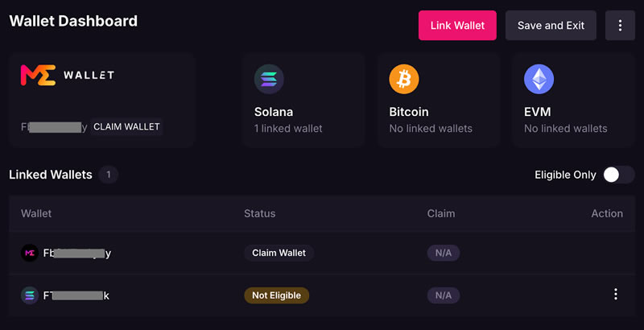Click the Claim column header
This screenshot has height=330, width=644.
point(441,213)
